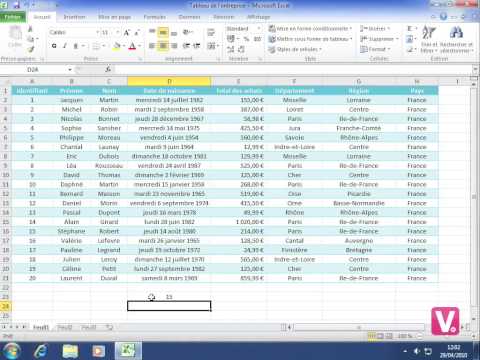Viewport: 480px width, 360px height.
Task: Click the Help question mark icon
Action: 443,16
